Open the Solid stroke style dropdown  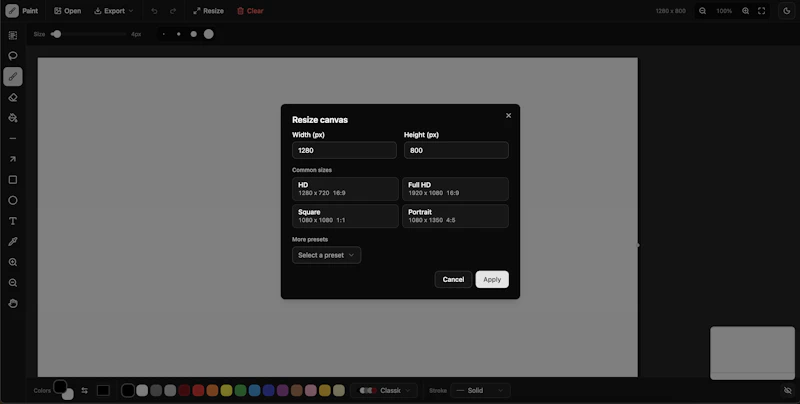click(480, 390)
